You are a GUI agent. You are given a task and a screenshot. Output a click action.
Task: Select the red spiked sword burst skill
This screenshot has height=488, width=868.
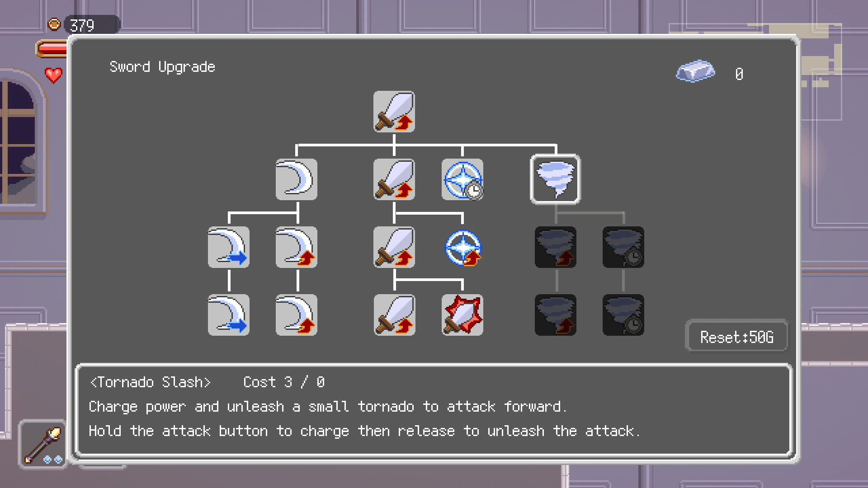pyautogui.click(x=462, y=315)
